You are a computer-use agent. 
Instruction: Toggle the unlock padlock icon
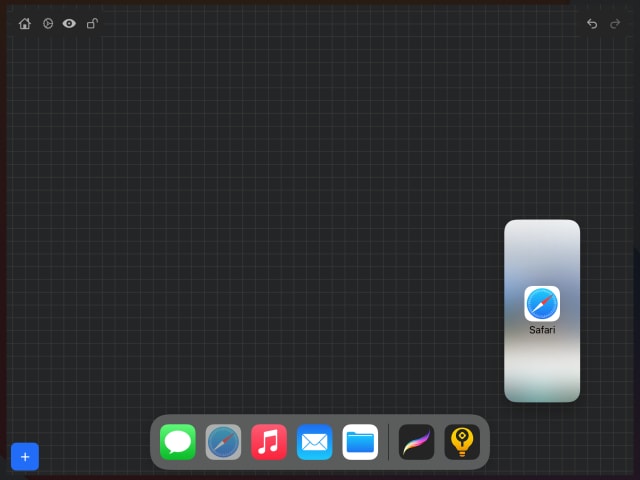[92, 24]
